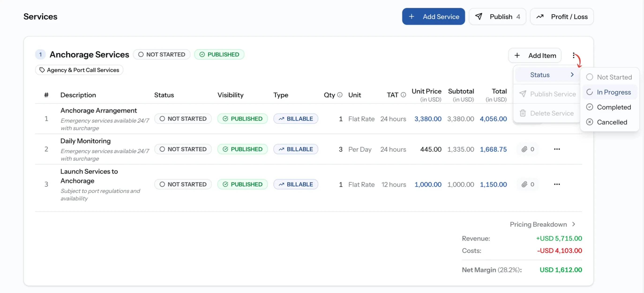Open attachments for Launch Services row
Viewport: 644px width, 293px height.
(x=528, y=184)
